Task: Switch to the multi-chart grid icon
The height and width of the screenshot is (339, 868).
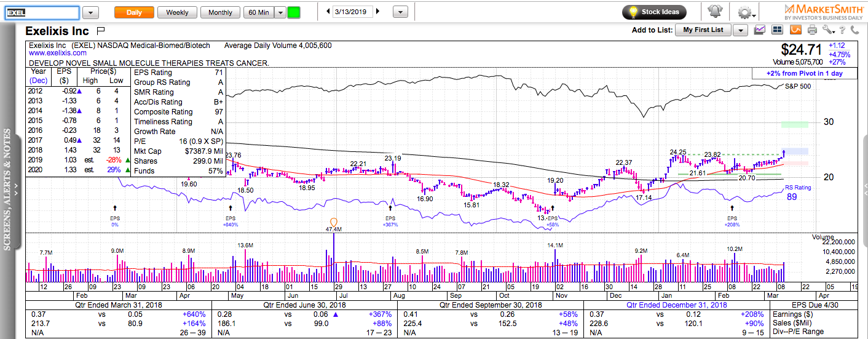Action: coord(778,30)
